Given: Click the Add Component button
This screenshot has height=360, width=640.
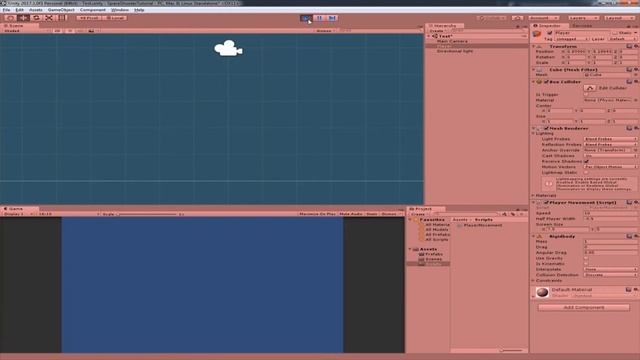Looking at the screenshot, I should [584, 307].
